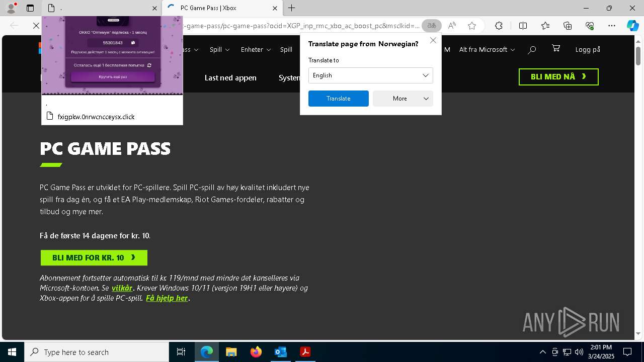Screen dimensions: 644x362
Task: Expand the Alt fra Microsoft menu
Action: (487, 50)
